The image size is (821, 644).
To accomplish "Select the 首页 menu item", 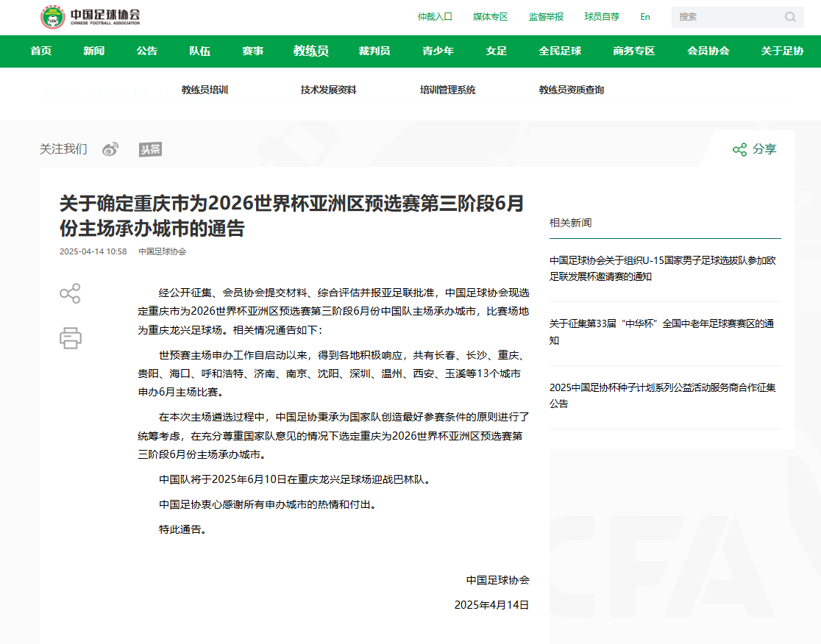I will tap(41, 51).
